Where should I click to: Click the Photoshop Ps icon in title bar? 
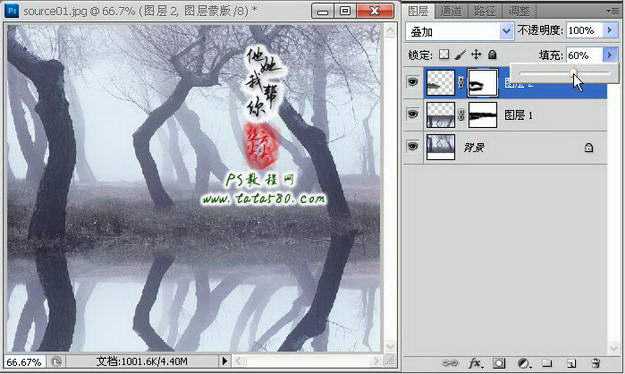tap(12, 11)
